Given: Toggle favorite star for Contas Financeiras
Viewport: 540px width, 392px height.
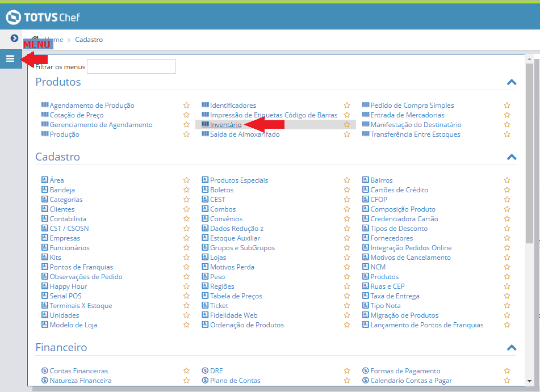Looking at the screenshot, I should [x=186, y=370].
